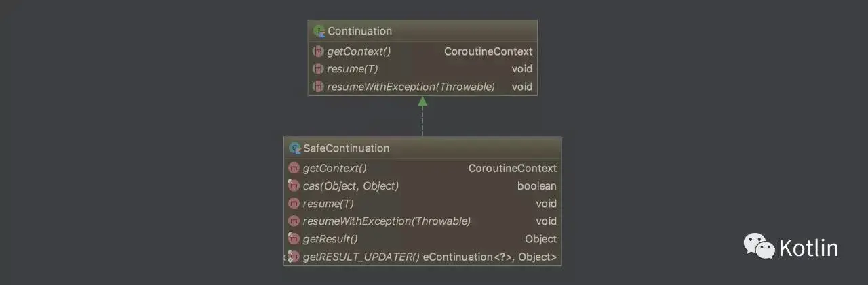
Task: Select getResult() method row
Action: point(422,238)
